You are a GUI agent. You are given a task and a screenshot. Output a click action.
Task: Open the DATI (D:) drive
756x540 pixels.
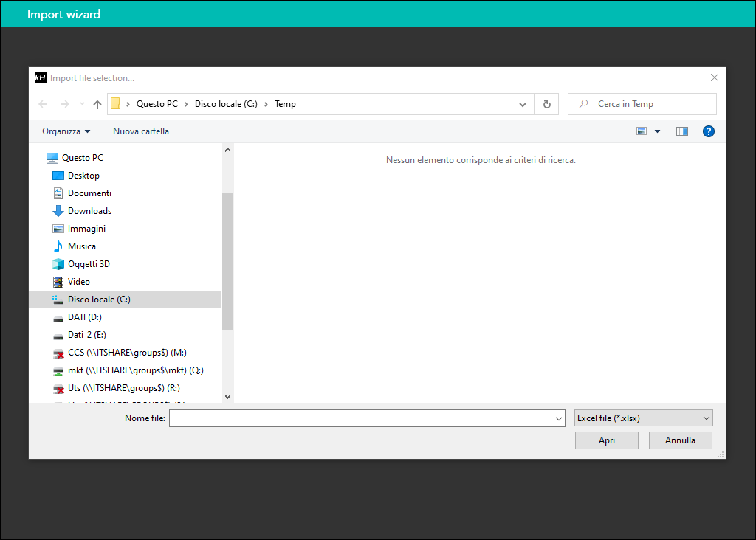84,317
